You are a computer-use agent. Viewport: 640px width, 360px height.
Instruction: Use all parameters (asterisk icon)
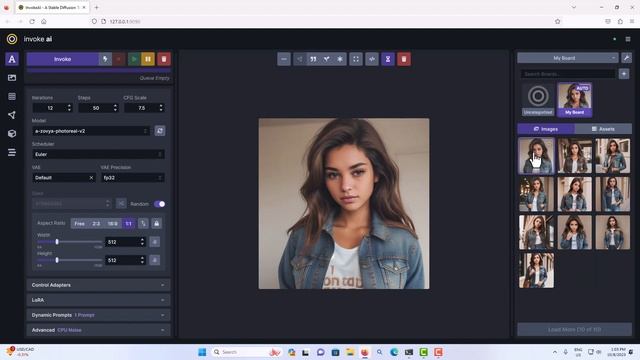[340, 59]
